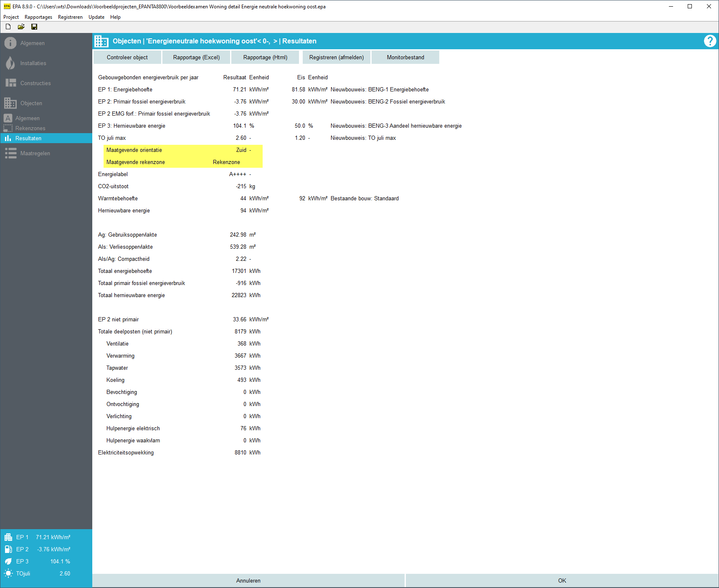
Task: Click the Algemeen info icon in sidebar
Action: (10, 43)
